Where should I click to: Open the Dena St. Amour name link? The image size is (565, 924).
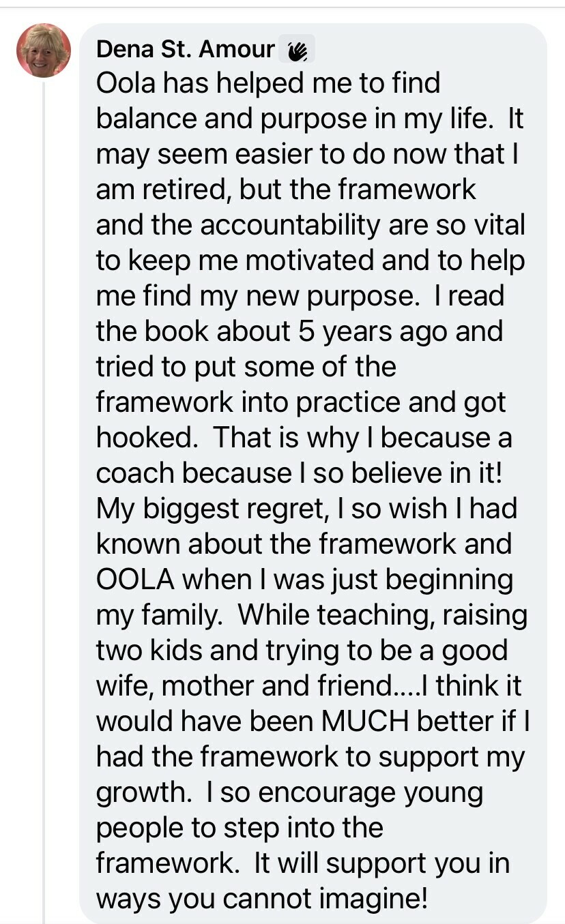point(186,49)
